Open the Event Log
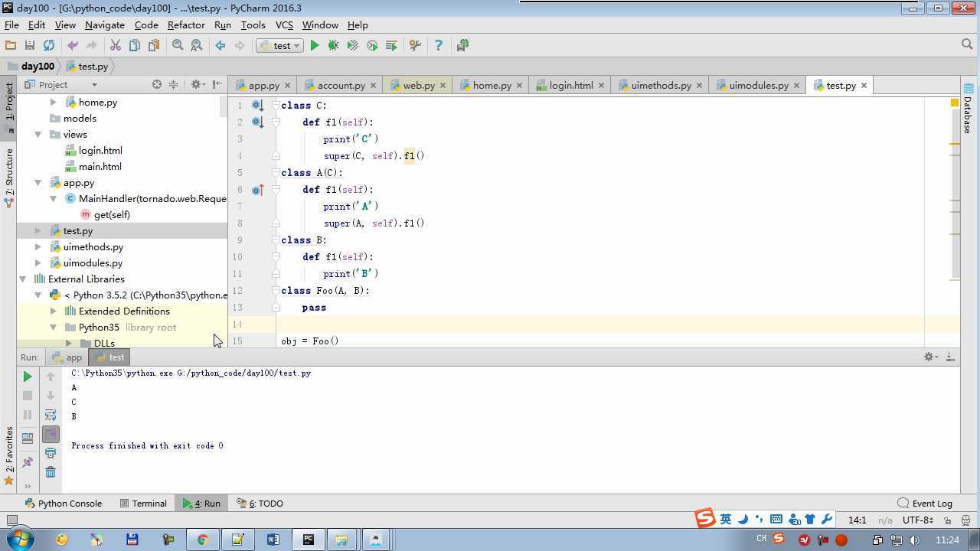The image size is (980, 551). [925, 504]
